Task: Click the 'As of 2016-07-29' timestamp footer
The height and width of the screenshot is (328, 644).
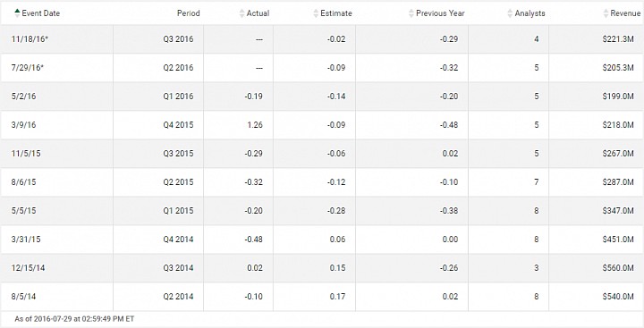Action: tap(74, 319)
